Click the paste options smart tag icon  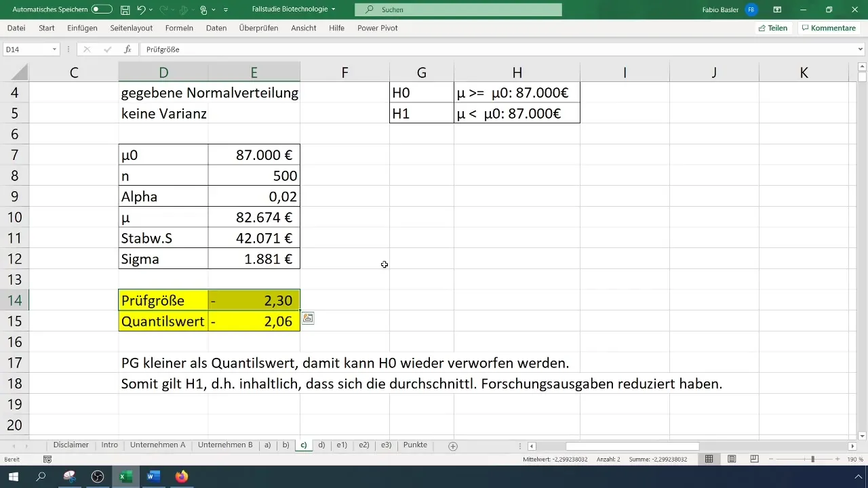click(308, 318)
